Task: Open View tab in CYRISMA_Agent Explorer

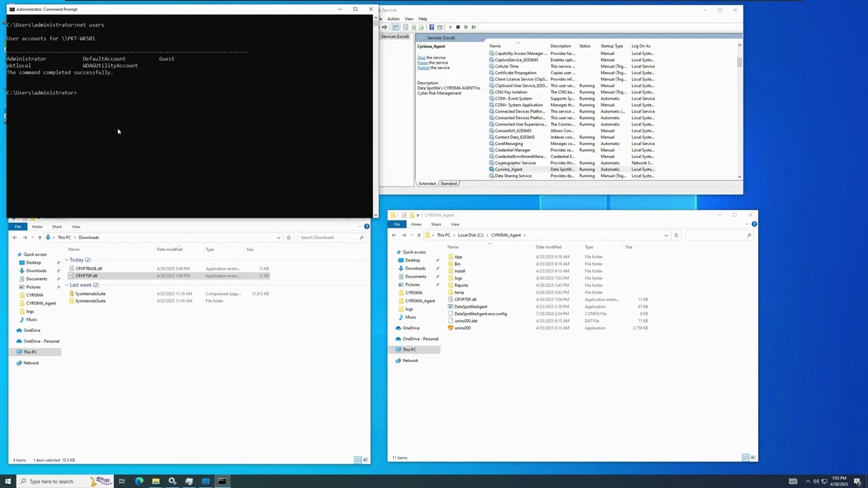Action: 455,224
